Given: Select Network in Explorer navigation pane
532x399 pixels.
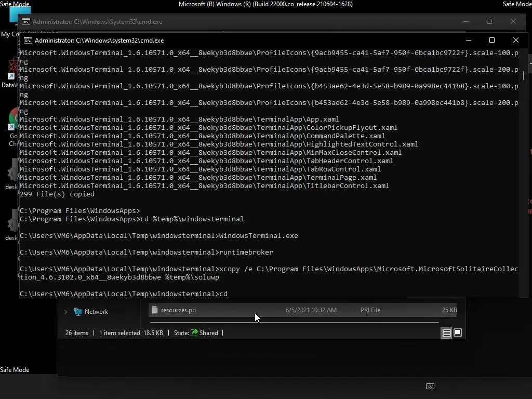Looking at the screenshot, I should [x=96, y=312].
